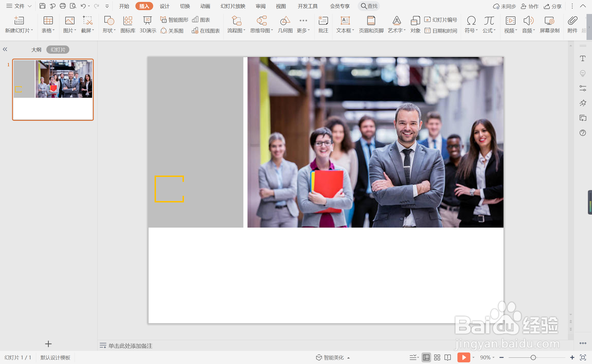Switch to reading view book icon
This screenshot has height=364, width=592.
click(x=448, y=357)
